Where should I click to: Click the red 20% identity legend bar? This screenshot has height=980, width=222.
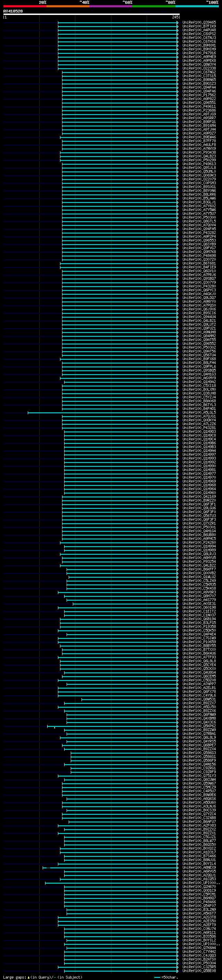[25, 6]
